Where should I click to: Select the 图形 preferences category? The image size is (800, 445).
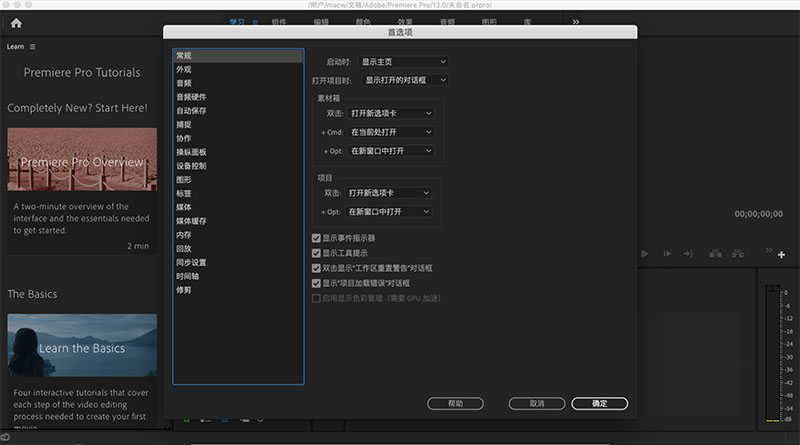tap(238, 180)
